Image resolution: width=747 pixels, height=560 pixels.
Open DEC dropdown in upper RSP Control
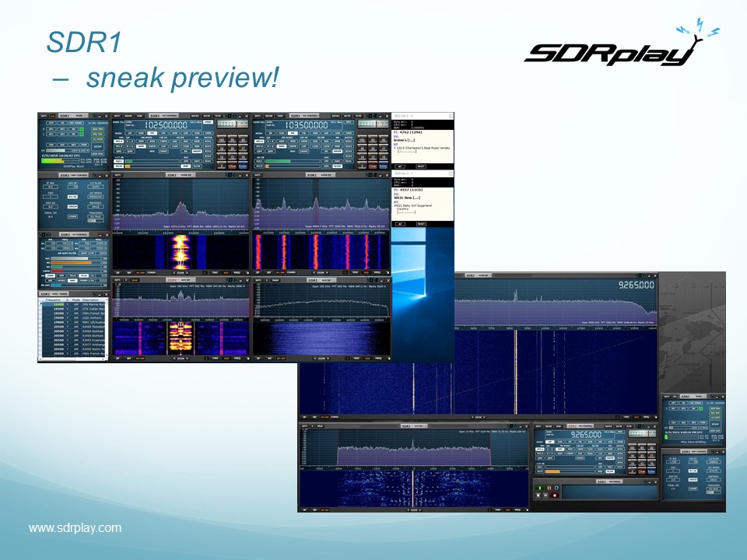51,197
